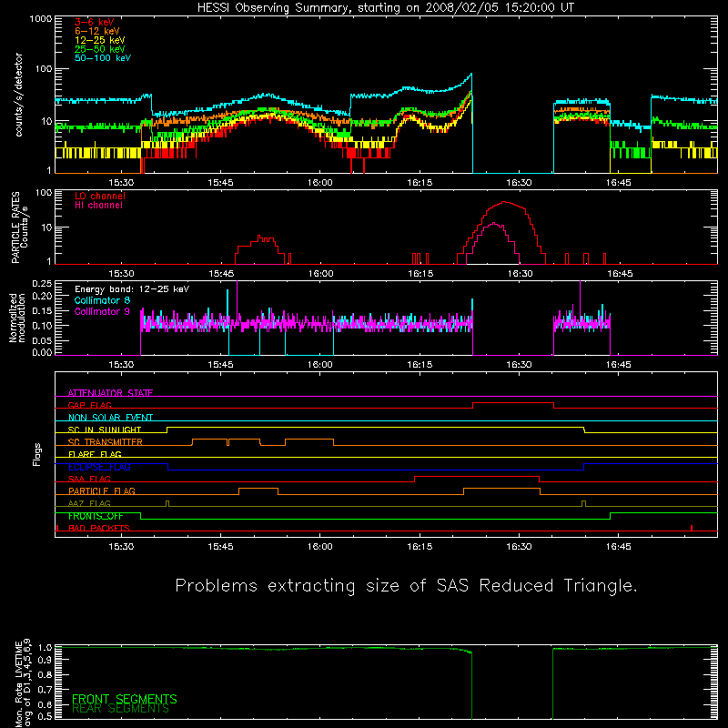The height and width of the screenshot is (728, 728).
Task: Click the 'HI channel' legend label
Action: coord(98,206)
